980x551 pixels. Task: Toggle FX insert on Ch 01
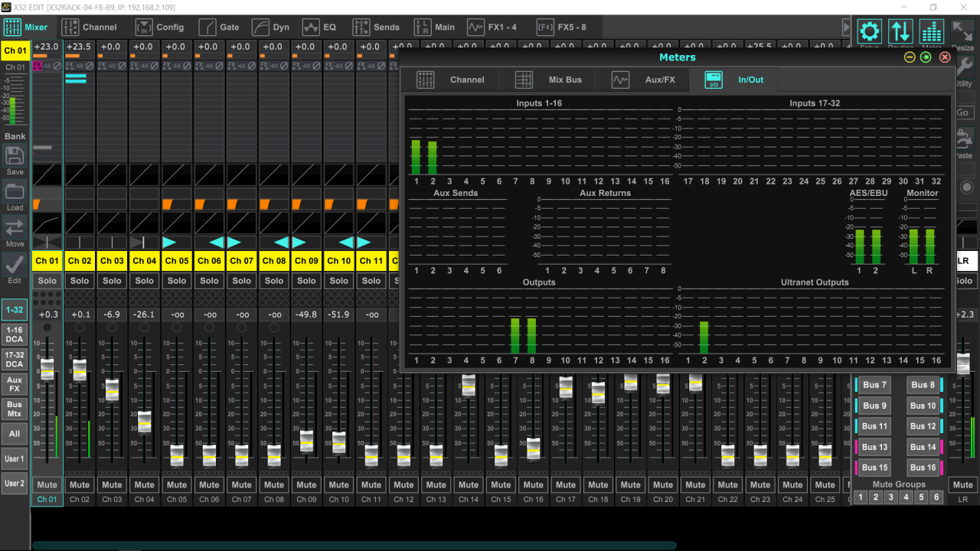[37, 67]
